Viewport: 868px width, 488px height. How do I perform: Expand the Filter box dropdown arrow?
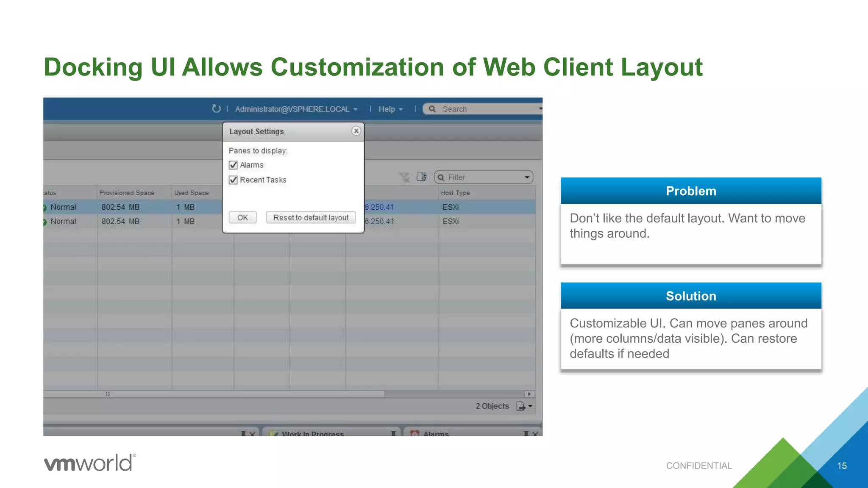(x=527, y=177)
